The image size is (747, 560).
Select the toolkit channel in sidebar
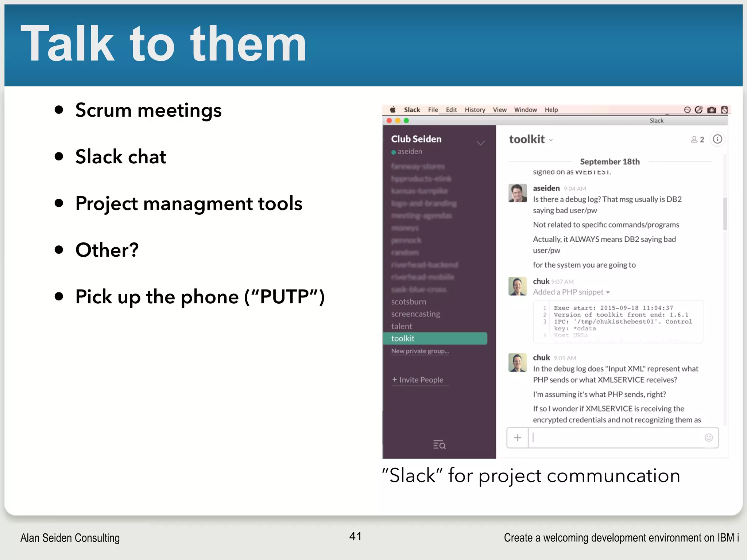(435, 338)
